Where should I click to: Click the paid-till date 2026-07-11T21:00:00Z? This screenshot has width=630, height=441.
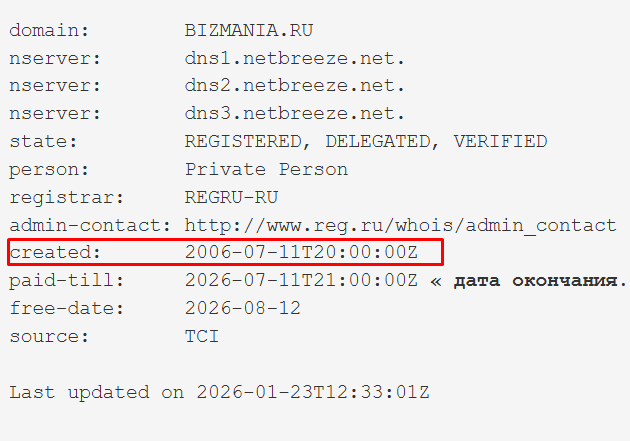300,280
